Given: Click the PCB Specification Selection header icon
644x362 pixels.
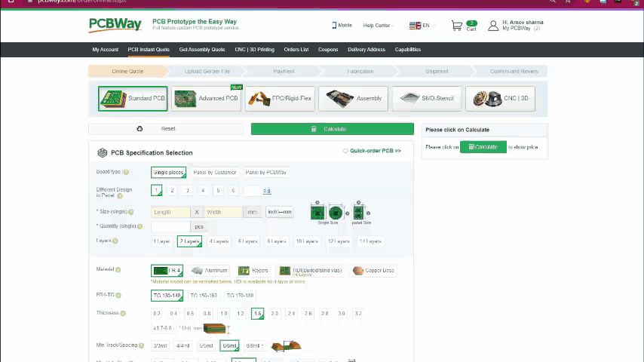Looking at the screenshot, I should pyautogui.click(x=102, y=153).
